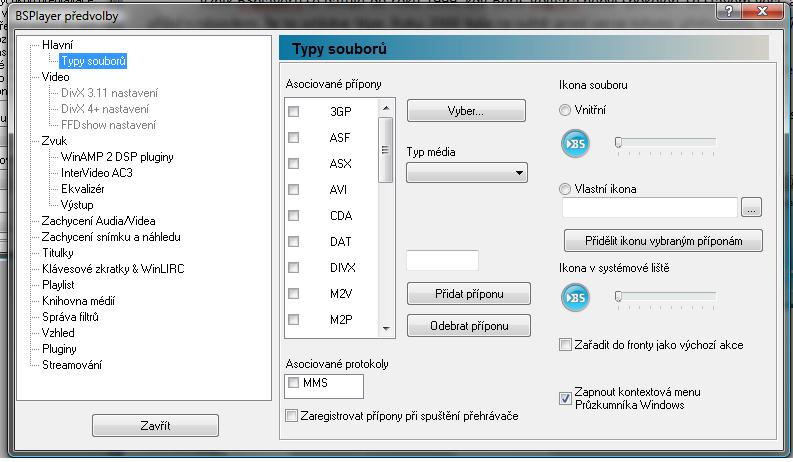
Task: Open Vzhled settings
Action: [58, 333]
